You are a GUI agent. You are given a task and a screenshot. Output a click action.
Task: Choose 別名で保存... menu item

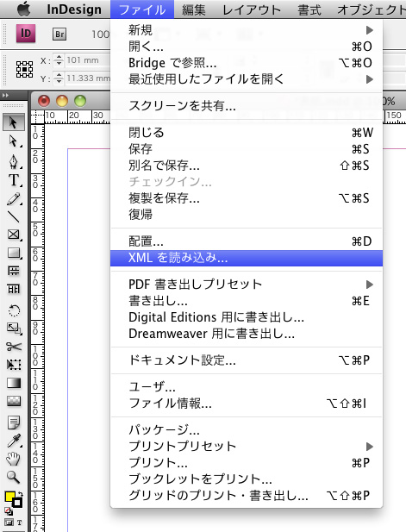(247, 166)
